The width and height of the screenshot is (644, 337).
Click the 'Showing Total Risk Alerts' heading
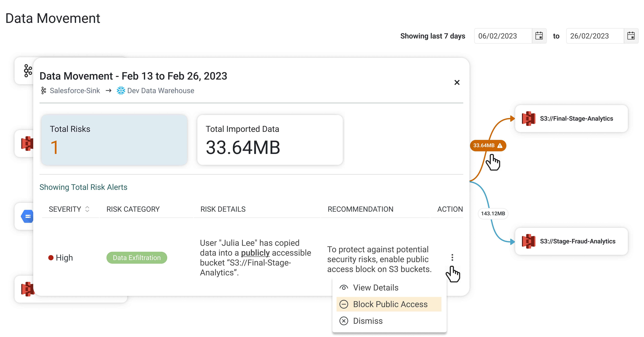click(x=83, y=187)
